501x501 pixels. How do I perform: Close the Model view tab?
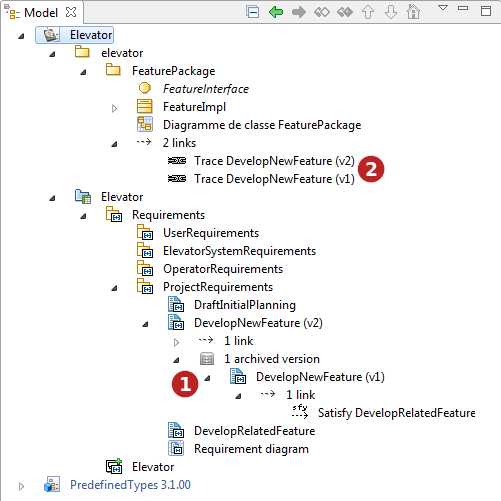(71, 12)
